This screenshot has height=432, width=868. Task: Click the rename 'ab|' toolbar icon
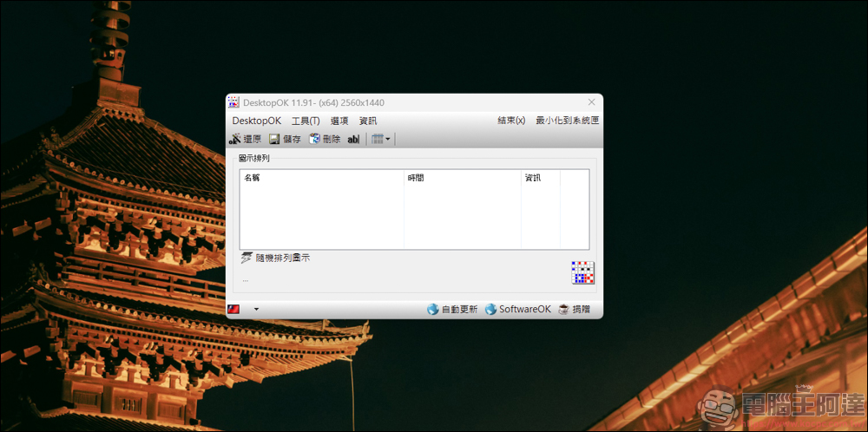tap(353, 140)
